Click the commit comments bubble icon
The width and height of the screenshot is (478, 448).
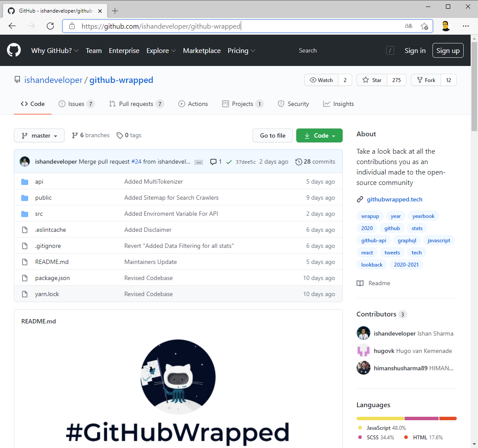213,162
